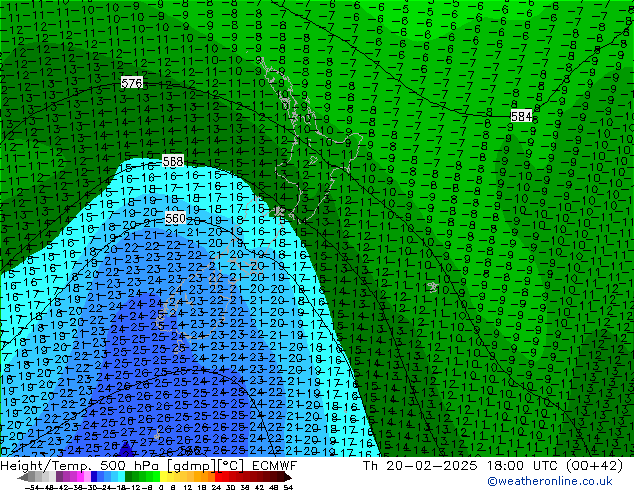Screen dimensions: 634x490
Task: Click the [gdmp] unit label
Action: click(x=192, y=466)
